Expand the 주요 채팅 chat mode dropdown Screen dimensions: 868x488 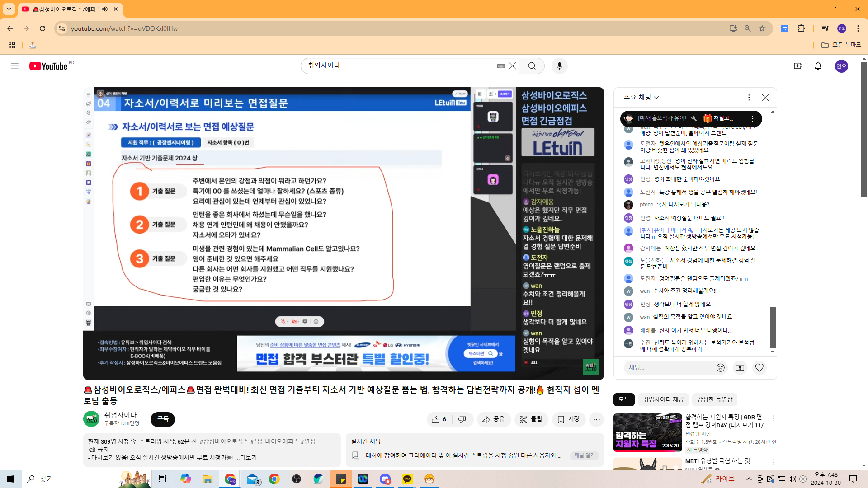641,98
